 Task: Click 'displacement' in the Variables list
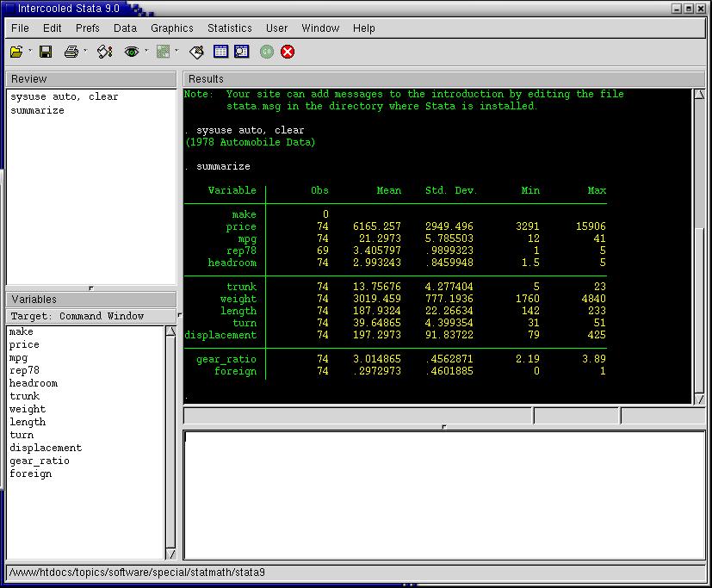pos(46,448)
